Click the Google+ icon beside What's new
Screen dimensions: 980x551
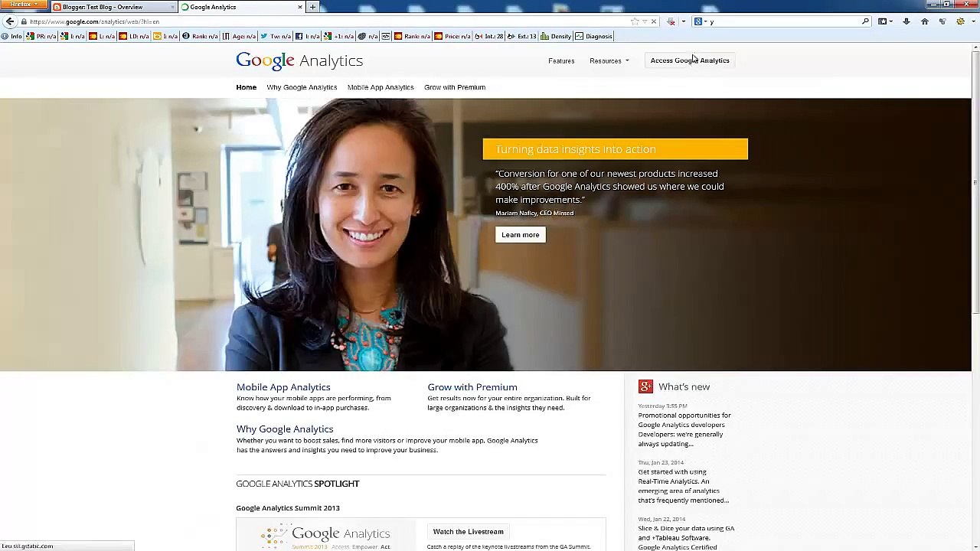pyautogui.click(x=645, y=386)
